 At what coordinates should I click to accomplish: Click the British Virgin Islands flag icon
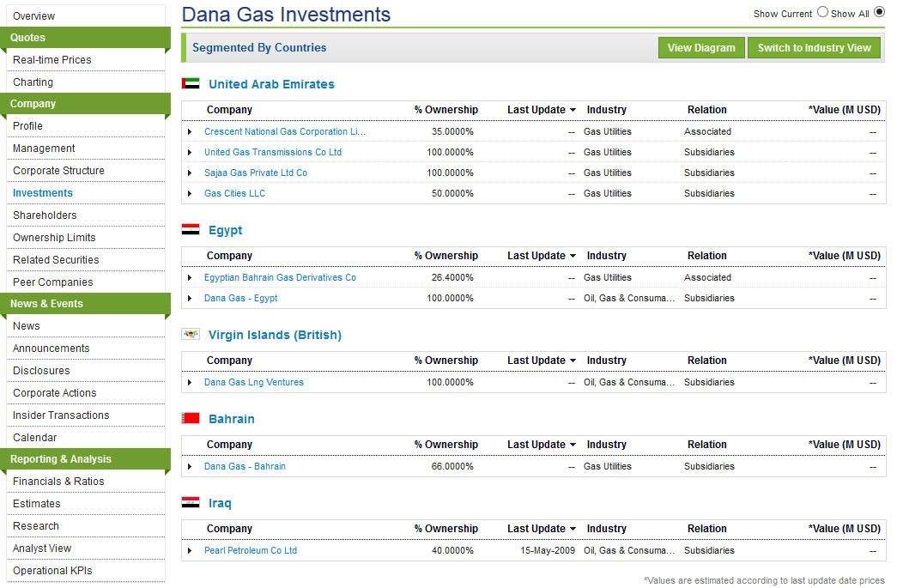point(191,334)
